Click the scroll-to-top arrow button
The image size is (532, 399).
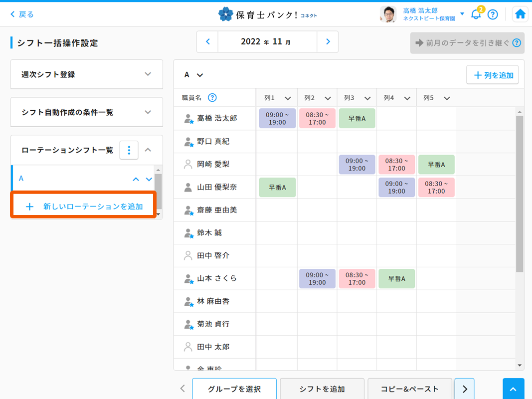pyautogui.click(x=513, y=389)
